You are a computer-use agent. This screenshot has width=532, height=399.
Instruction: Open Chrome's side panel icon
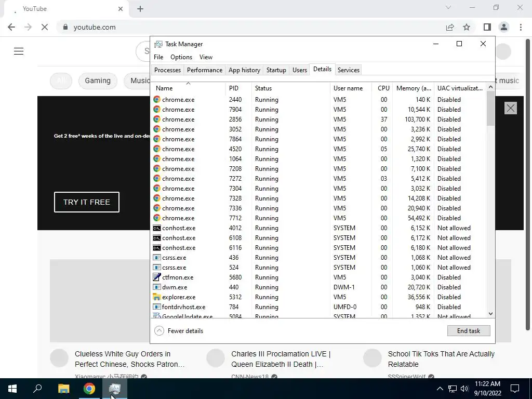487,27
